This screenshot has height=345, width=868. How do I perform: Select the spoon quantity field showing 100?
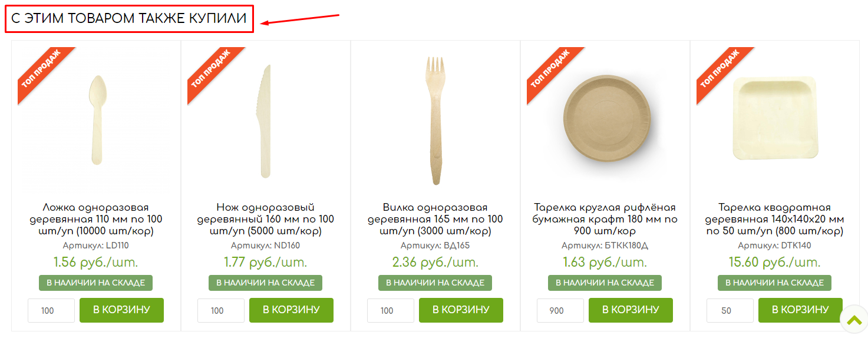click(x=51, y=310)
